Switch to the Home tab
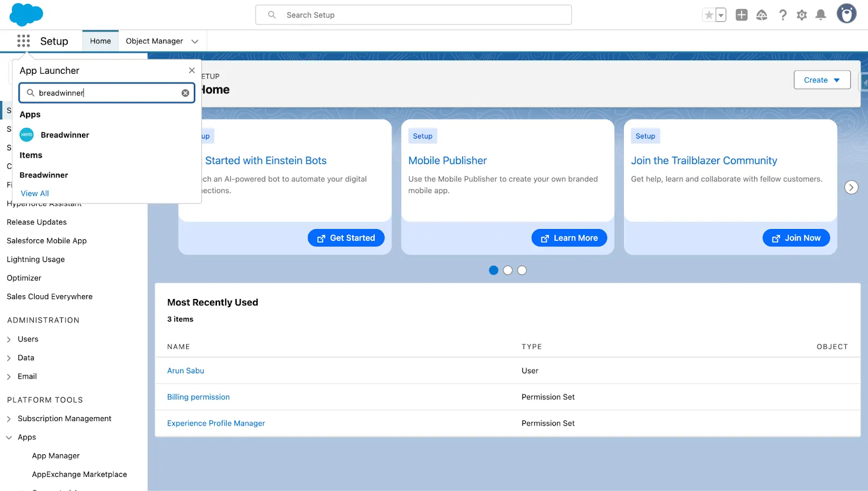The width and height of the screenshot is (868, 491). 100,41
